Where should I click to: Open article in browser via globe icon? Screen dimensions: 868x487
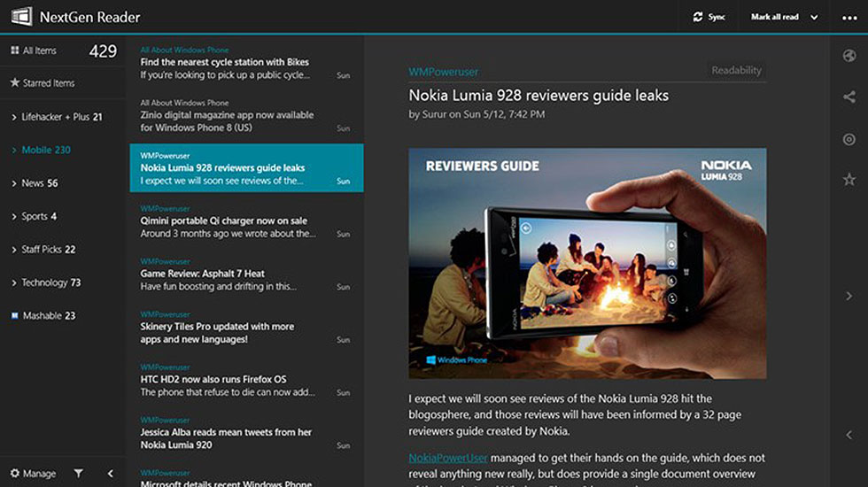[x=849, y=57]
